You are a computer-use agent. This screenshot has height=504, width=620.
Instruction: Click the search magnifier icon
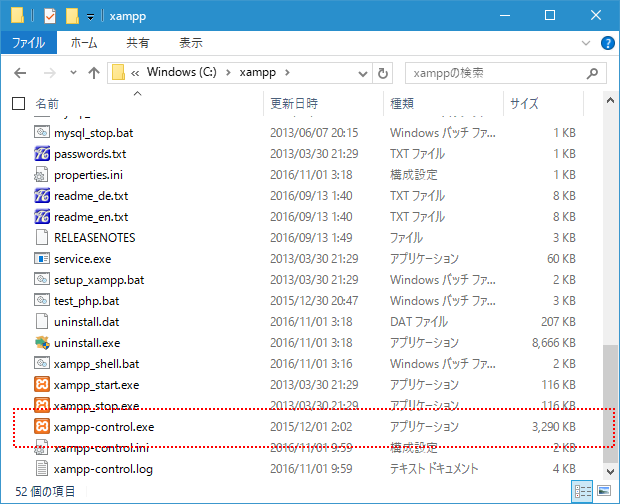pyautogui.click(x=592, y=73)
